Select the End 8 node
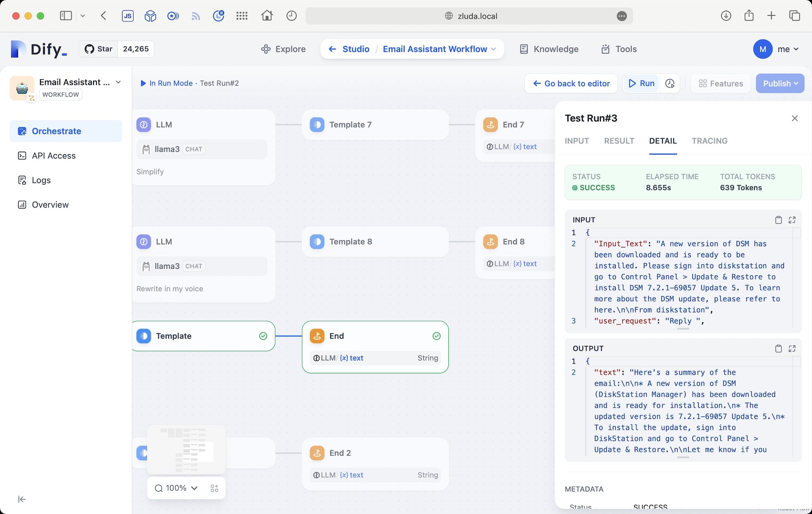 coord(515,252)
